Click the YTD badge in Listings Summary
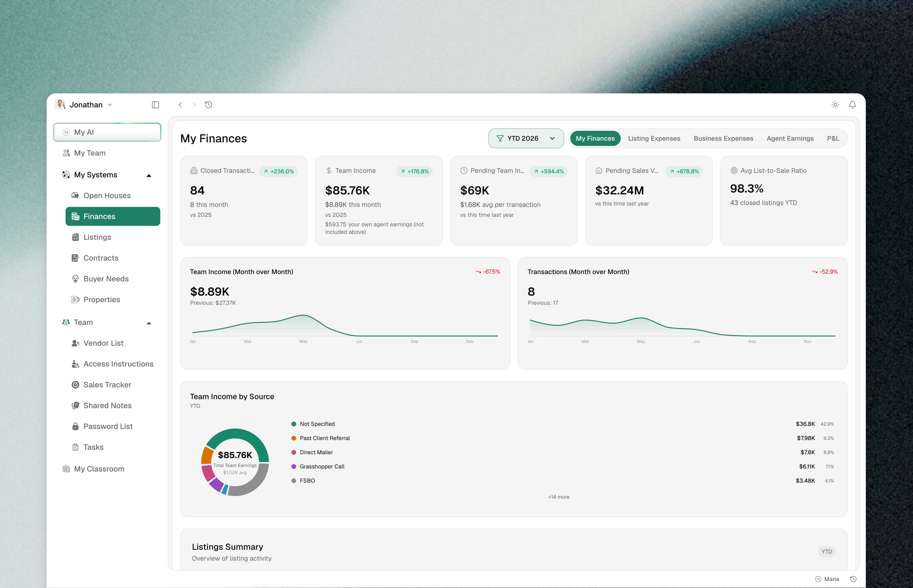The height and width of the screenshot is (588, 913). tap(827, 552)
